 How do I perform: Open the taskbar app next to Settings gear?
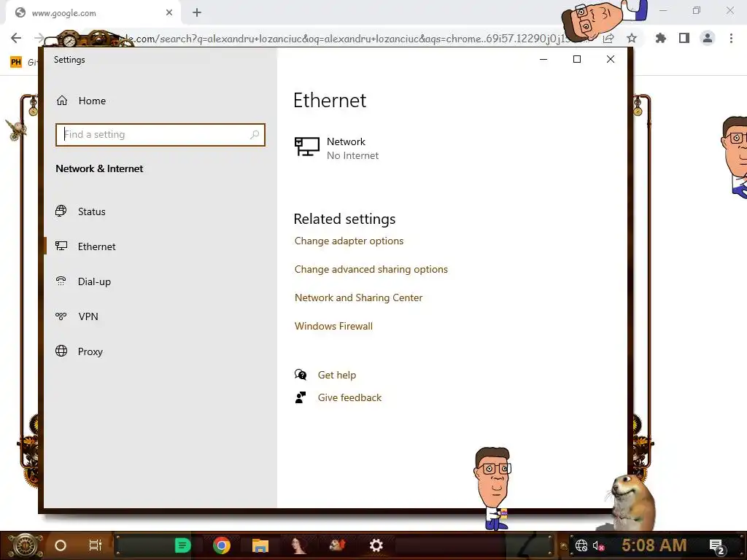point(337,545)
